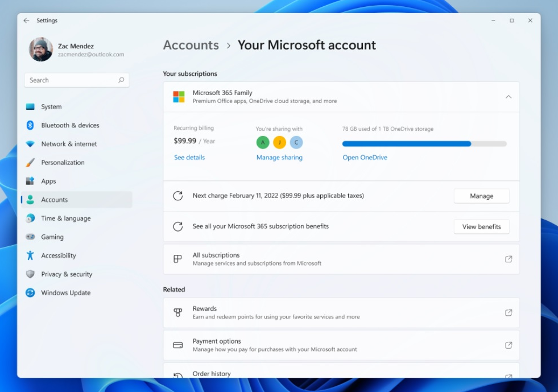Click the Payment options external link icon
Screen dimensions: 558x392
508,345
